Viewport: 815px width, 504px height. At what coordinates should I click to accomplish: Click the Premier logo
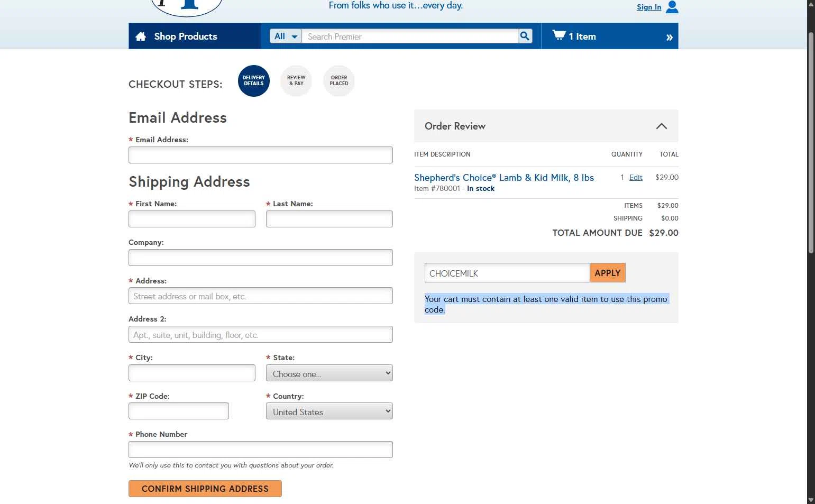186,7
